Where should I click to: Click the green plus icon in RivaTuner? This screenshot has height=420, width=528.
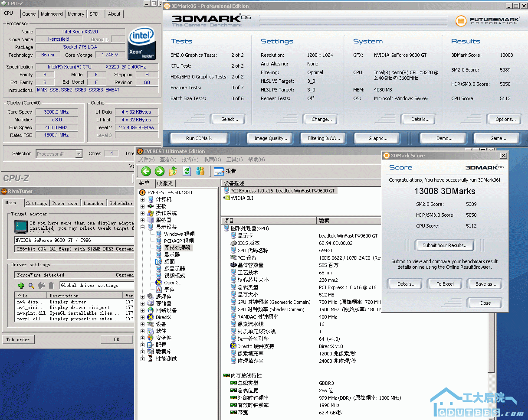pyautogui.click(x=21, y=285)
